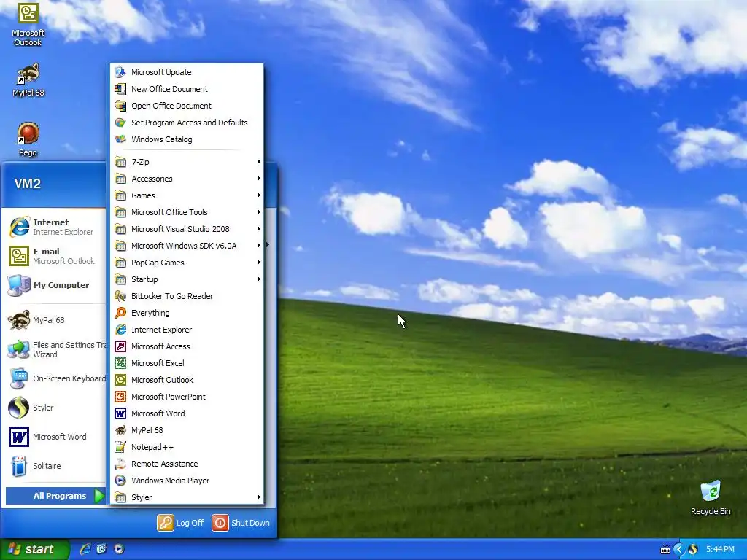Expand Microsoft Windows SDK v6.0A folder
The height and width of the screenshot is (560, 747).
[186, 246]
